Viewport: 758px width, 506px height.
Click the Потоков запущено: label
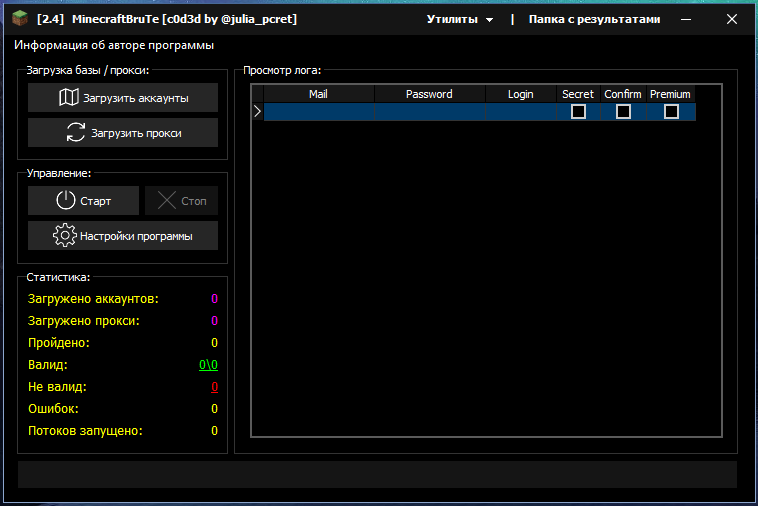[85, 431]
